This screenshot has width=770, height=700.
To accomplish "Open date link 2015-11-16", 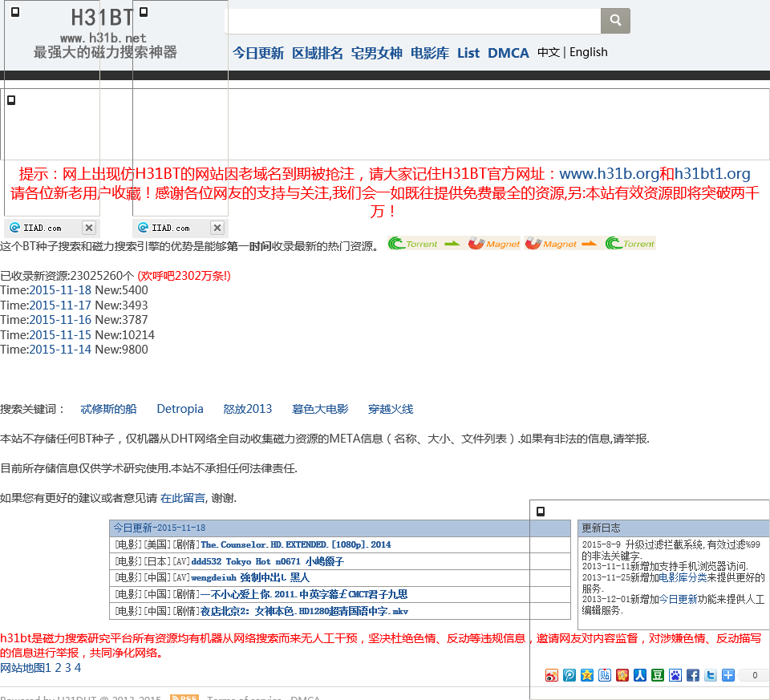I will point(60,320).
